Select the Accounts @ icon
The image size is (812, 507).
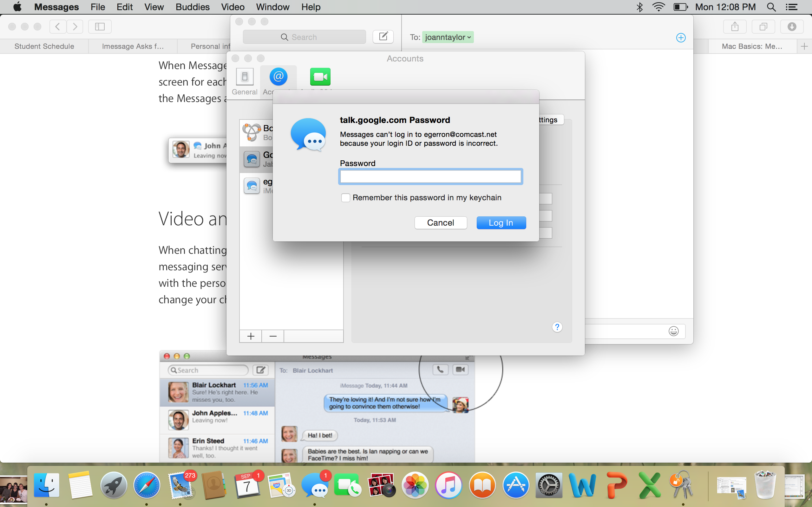[x=278, y=77]
